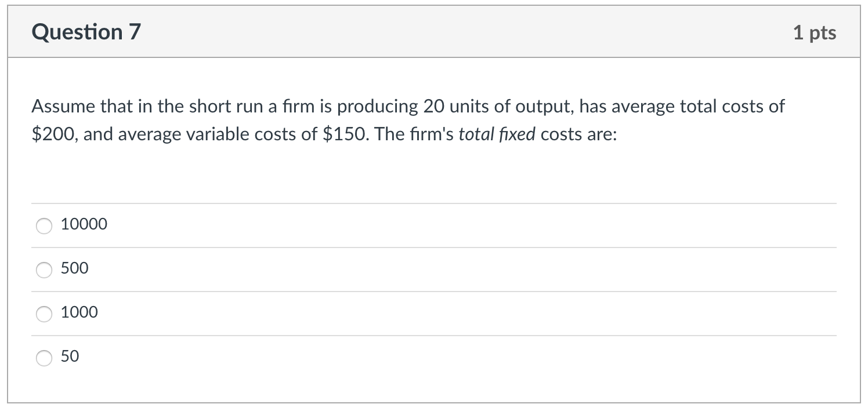Click the unselected circle beside 1000

[x=44, y=314]
